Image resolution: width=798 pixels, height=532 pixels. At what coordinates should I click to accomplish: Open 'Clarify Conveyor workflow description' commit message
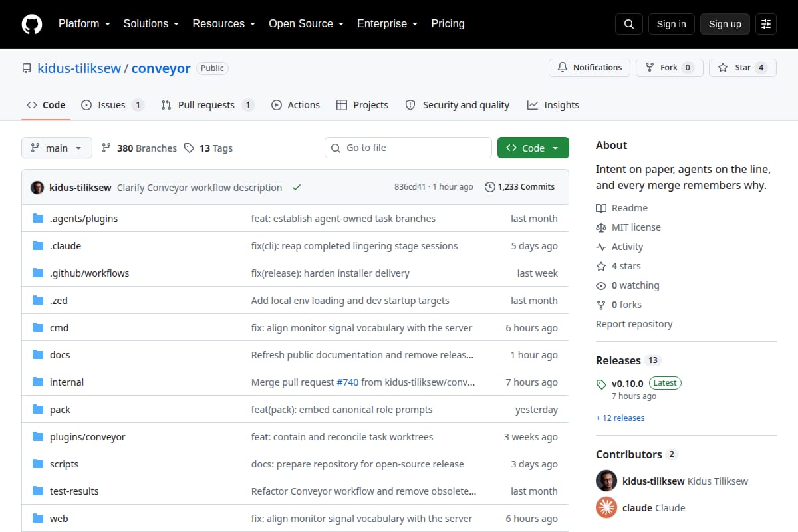click(x=199, y=188)
